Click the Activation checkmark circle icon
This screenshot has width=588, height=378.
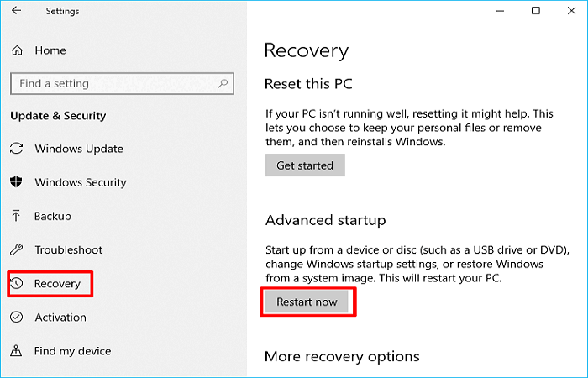click(x=17, y=318)
